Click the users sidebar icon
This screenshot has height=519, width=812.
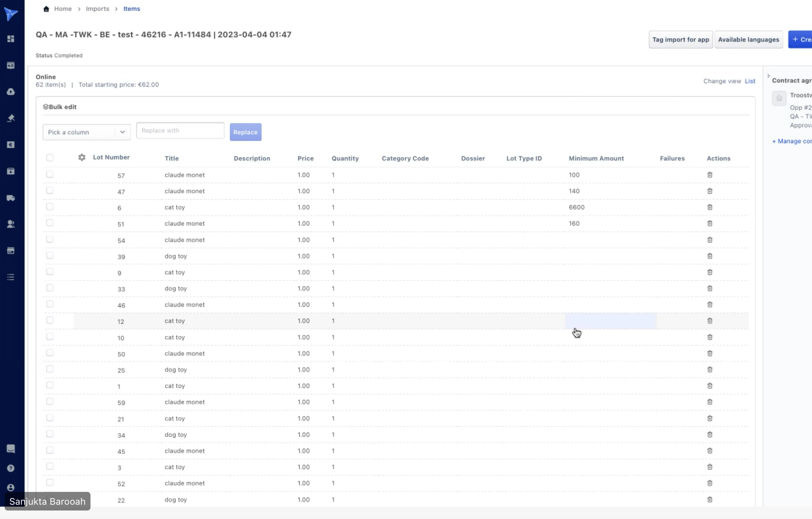(x=11, y=224)
